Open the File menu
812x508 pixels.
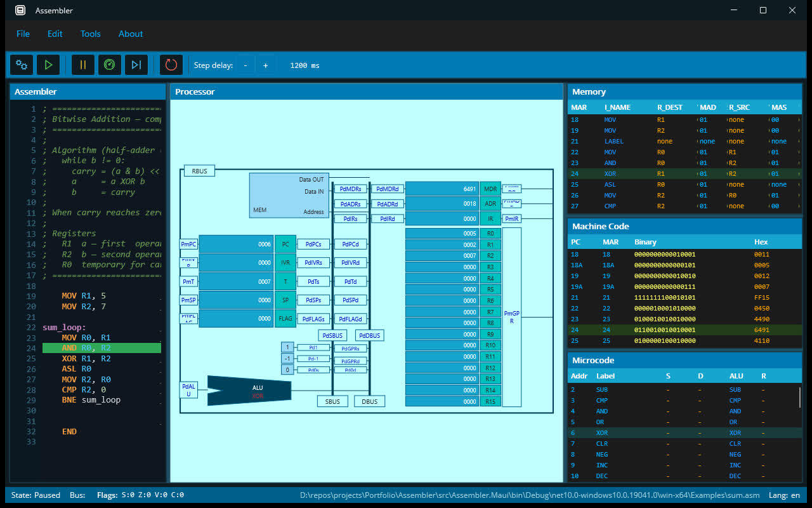[x=23, y=34]
